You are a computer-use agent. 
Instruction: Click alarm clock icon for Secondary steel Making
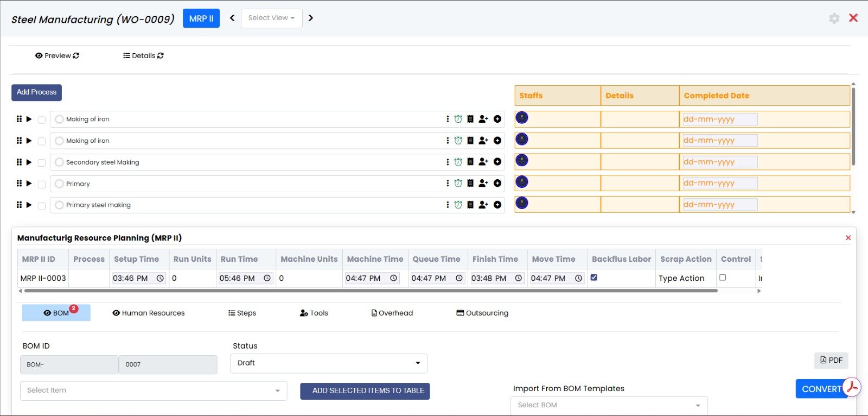tap(458, 162)
